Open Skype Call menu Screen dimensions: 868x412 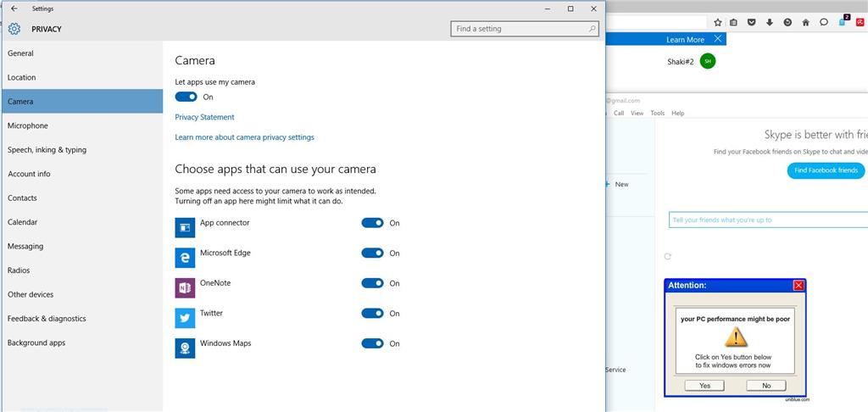pos(619,113)
